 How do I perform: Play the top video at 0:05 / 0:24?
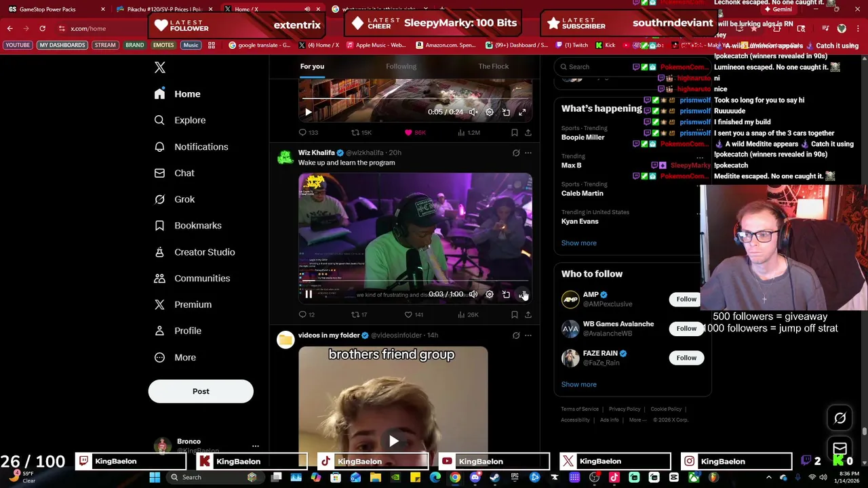tap(308, 112)
